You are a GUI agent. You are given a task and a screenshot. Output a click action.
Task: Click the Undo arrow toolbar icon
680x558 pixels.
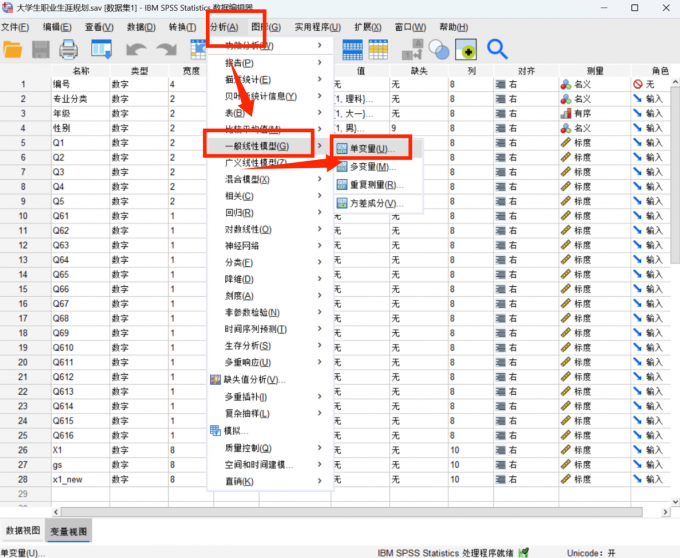point(135,49)
